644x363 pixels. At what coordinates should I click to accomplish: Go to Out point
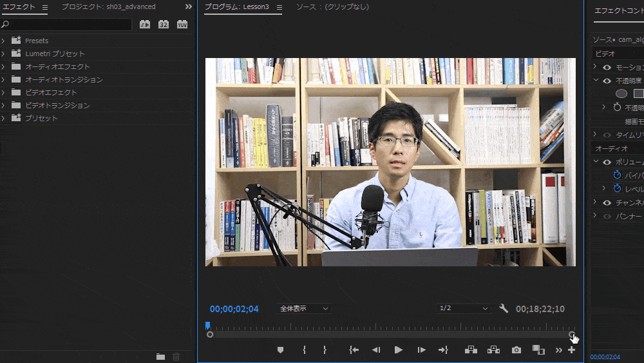pos(443,350)
